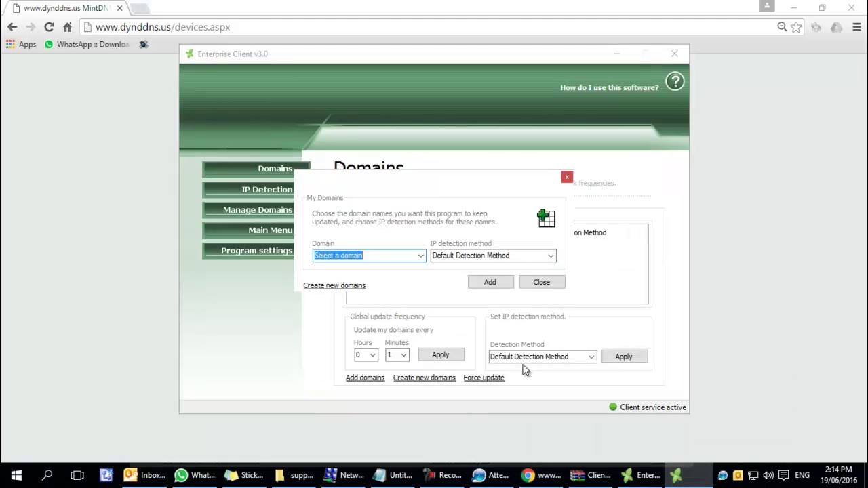
Task: Open the Chrome hamburger menu
Action: tap(857, 27)
